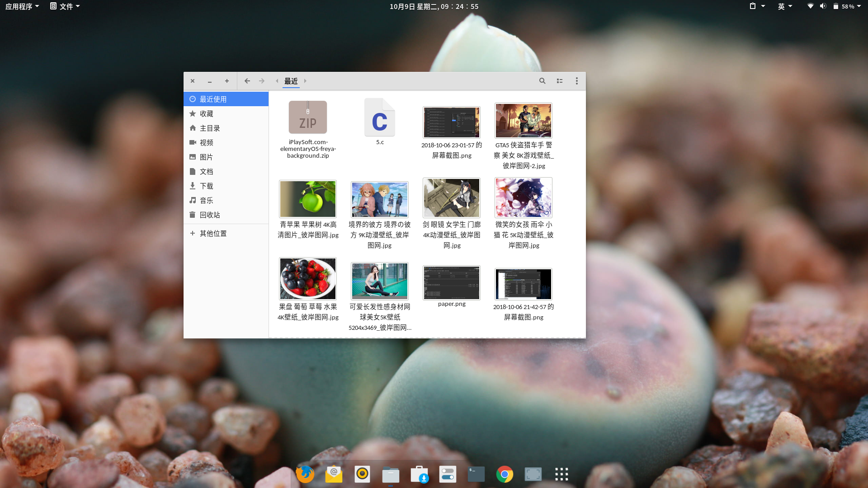Expand 其他位置 other locations entry

click(213, 234)
